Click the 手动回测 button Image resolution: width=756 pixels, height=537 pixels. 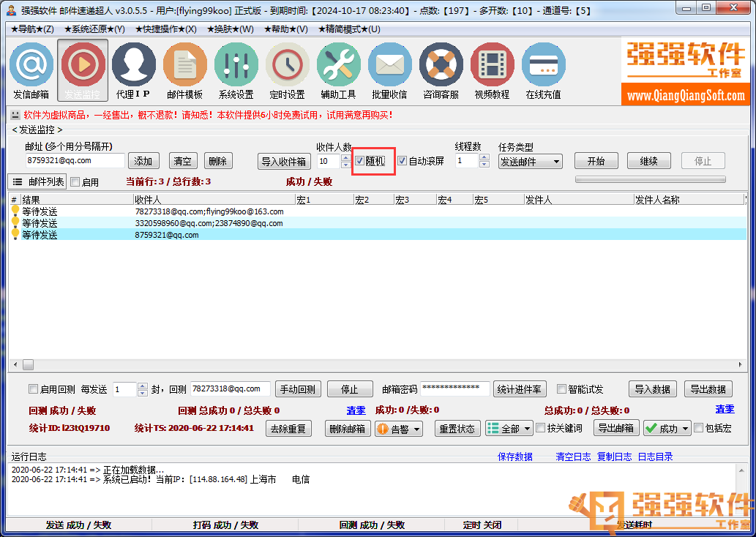pos(298,389)
